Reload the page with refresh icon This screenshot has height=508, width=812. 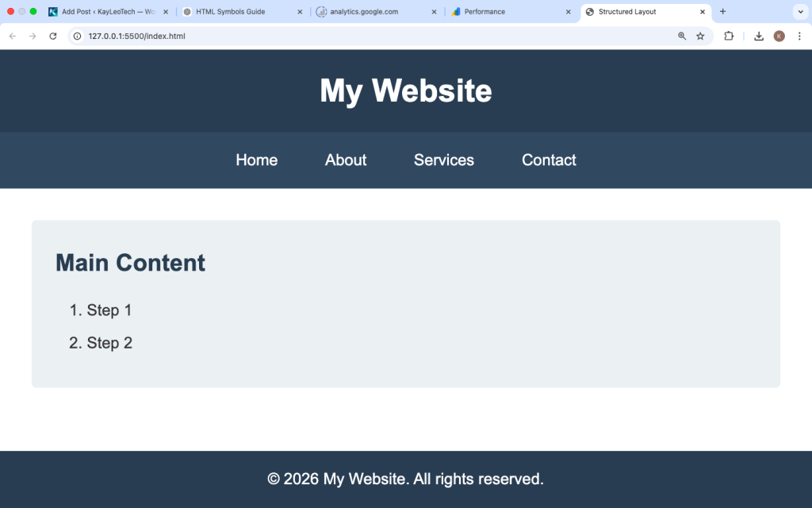[53, 37]
